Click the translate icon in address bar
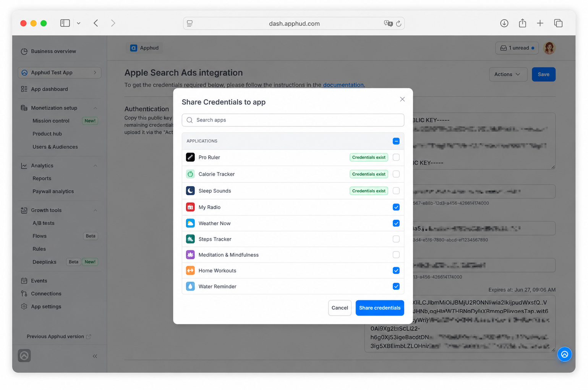This screenshot has width=588, height=390. point(388,24)
